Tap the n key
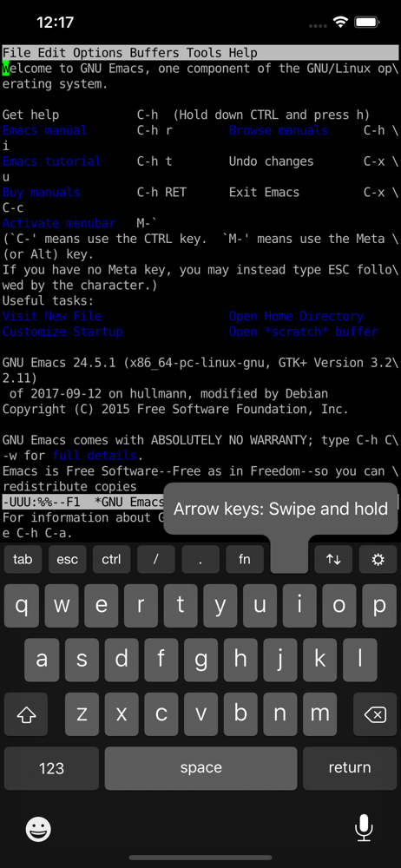401x868 pixels. coord(279,714)
